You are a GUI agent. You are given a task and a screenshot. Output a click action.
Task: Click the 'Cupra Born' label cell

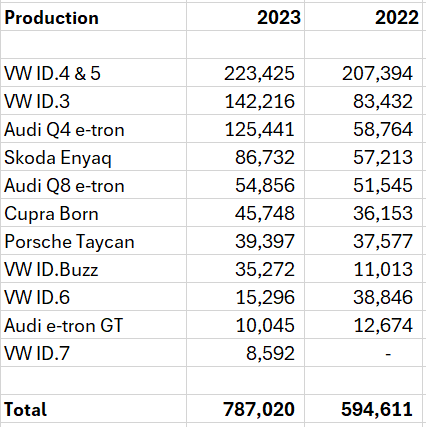point(93,213)
